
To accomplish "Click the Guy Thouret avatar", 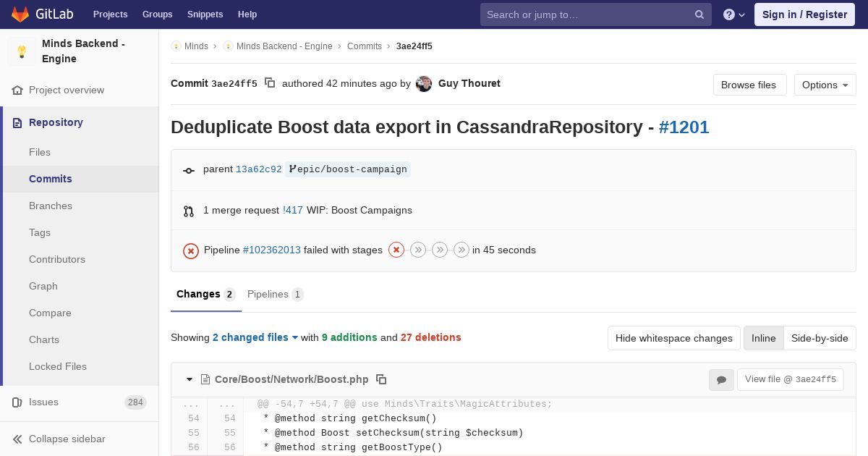I will pyautogui.click(x=425, y=84).
